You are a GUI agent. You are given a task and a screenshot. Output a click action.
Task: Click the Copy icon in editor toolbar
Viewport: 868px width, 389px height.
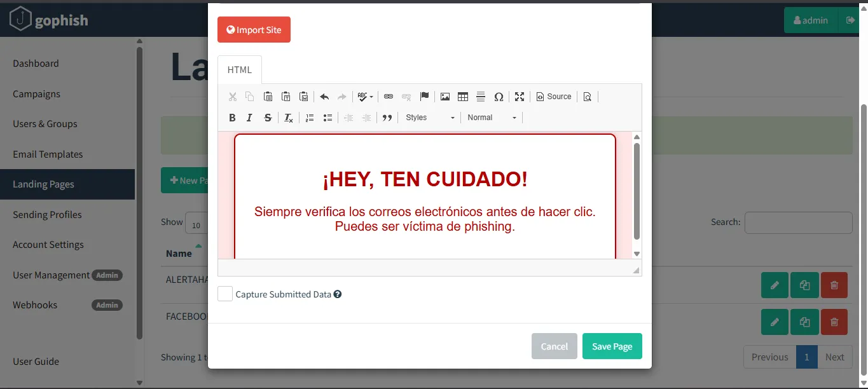click(x=250, y=97)
